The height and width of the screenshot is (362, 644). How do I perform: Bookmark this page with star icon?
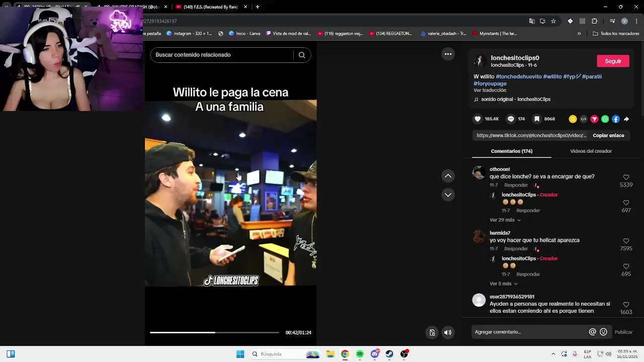pyautogui.click(x=553, y=21)
